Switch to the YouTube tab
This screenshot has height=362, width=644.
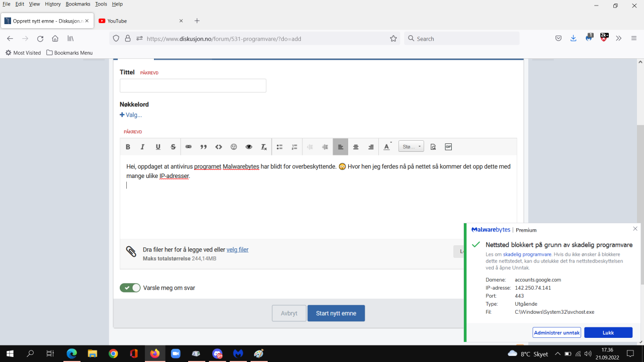pos(141,21)
